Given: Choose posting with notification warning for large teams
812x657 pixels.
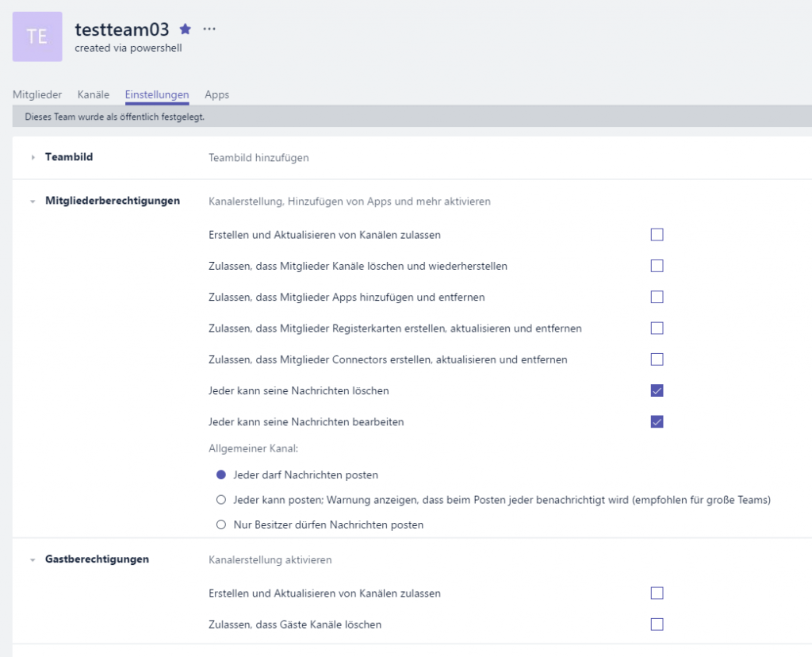Looking at the screenshot, I should pos(221,500).
